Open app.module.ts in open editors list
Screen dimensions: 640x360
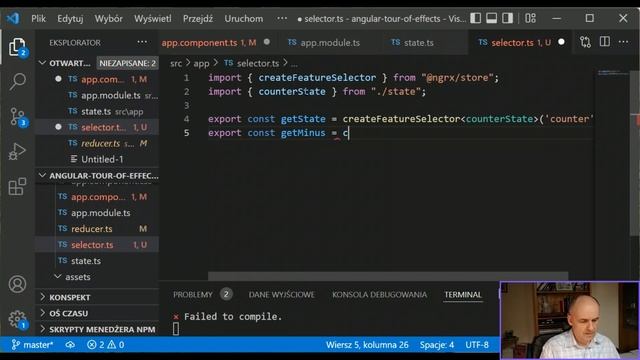click(97, 95)
